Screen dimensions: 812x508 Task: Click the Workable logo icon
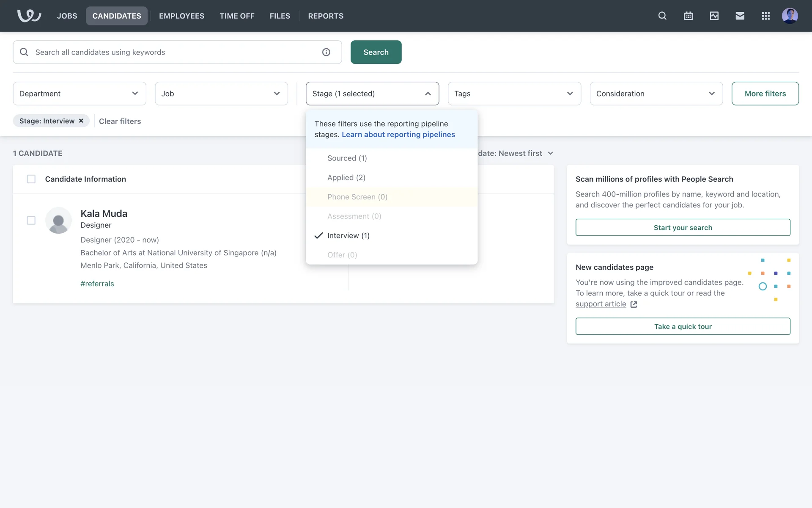[29, 16]
